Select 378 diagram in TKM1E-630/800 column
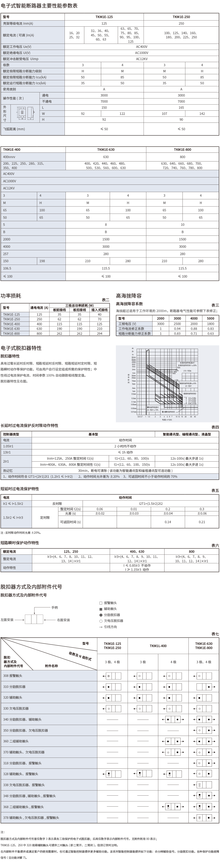The image size is (220, 868). pyautogui.click(x=204, y=817)
